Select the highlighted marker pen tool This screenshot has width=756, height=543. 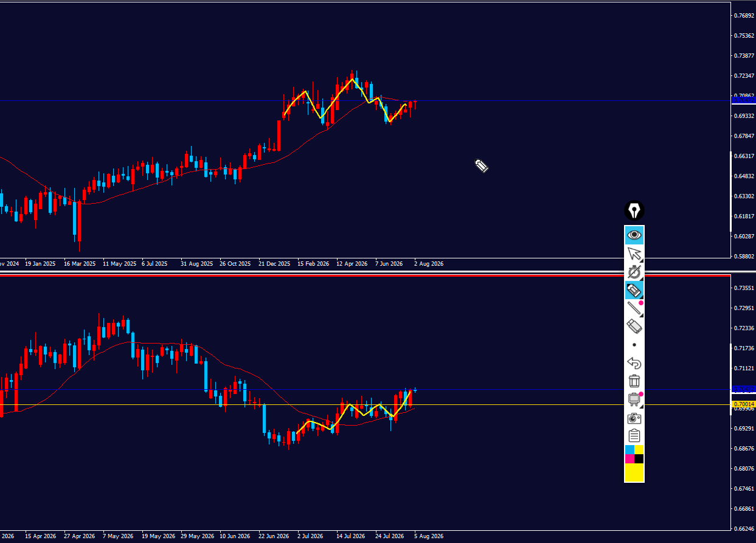click(634, 291)
